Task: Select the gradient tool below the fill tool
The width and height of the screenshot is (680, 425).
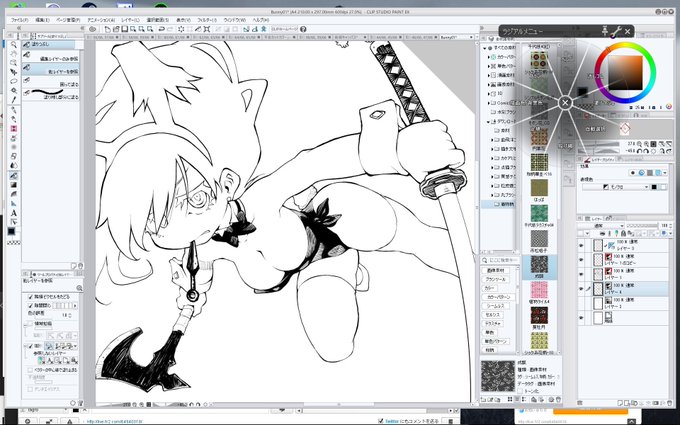Action: pos(13,185)
